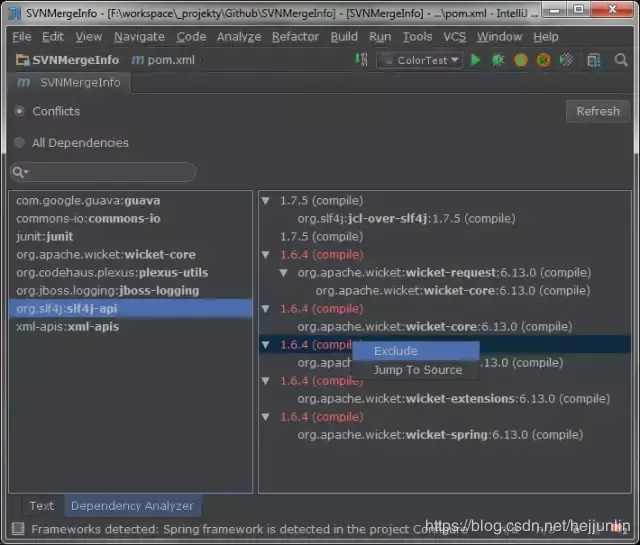This screenshot has height=545, width=640.
Task: Switch to the Dependency Analyzer tab
Action: pyautogui.click(x=132, y=506)
